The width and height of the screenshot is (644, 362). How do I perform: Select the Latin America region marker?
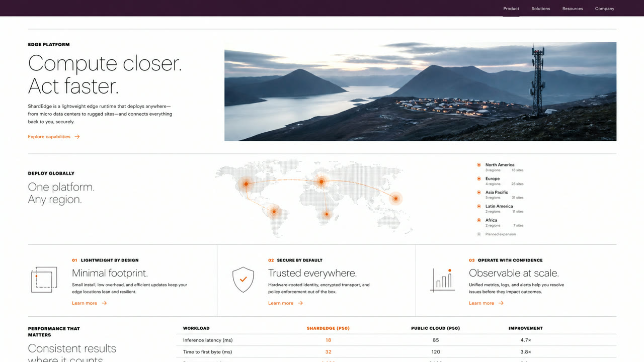(479, 206)
